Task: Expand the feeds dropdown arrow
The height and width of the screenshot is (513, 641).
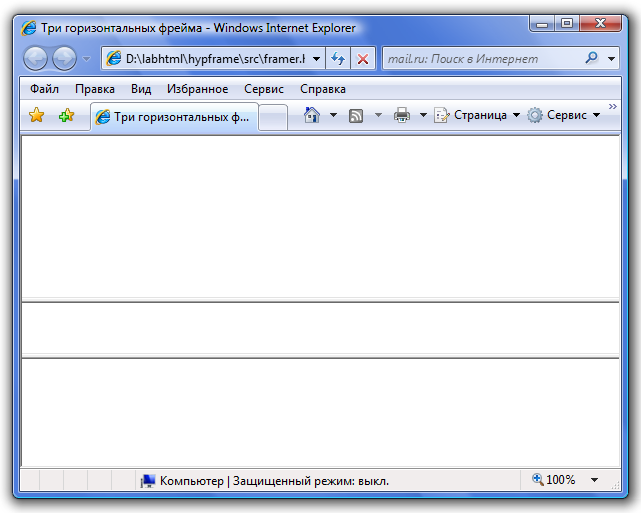Action: tap(379, 115)
